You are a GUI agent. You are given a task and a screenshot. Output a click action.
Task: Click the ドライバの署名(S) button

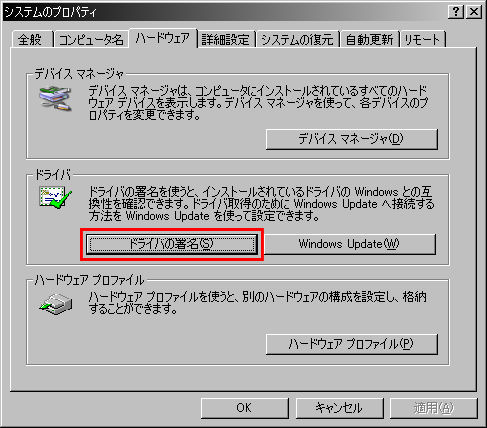click(172, 244)
